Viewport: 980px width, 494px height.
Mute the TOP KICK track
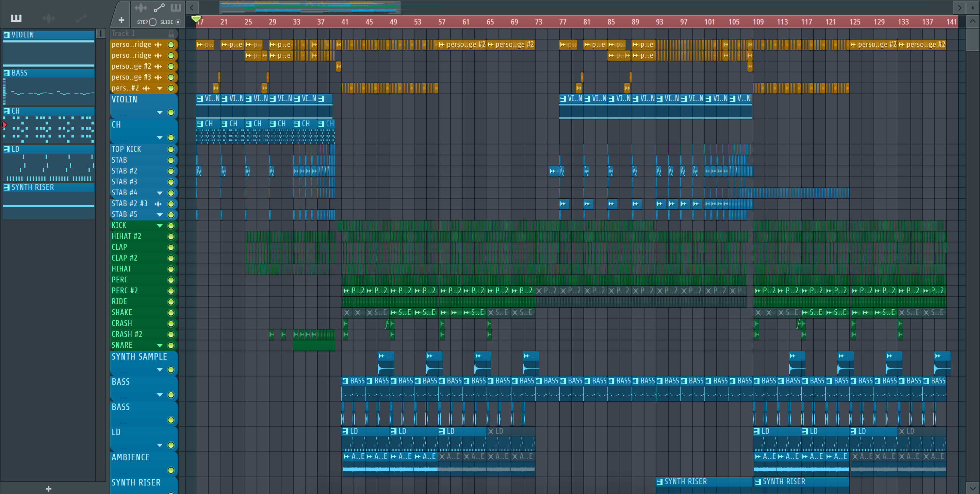[171, 149]
